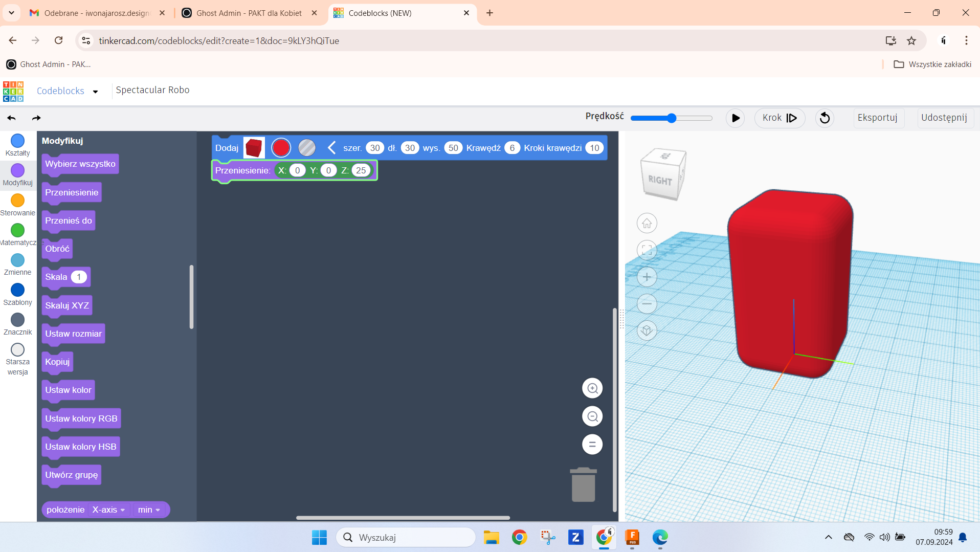Zoom in the 3D viewer with plus
This screenshot has width=980, height=552.
point(647,277)
